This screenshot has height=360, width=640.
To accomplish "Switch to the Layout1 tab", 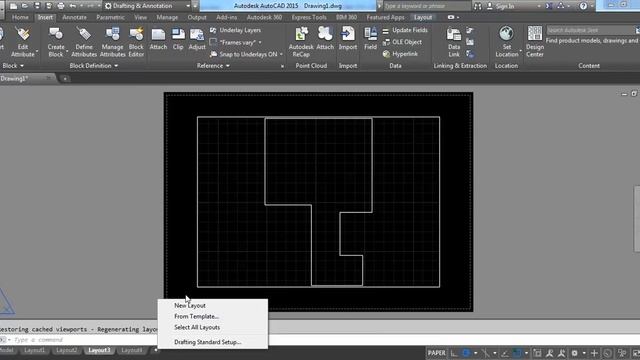I will tap(34, 350).
